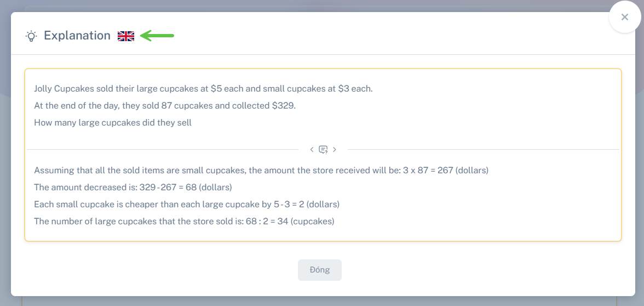Click the UK flag language icon

point(126,36)
